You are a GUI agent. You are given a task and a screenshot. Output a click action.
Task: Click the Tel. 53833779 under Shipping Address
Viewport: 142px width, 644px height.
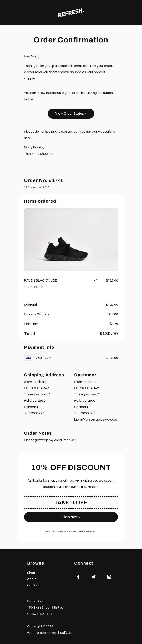34,413
